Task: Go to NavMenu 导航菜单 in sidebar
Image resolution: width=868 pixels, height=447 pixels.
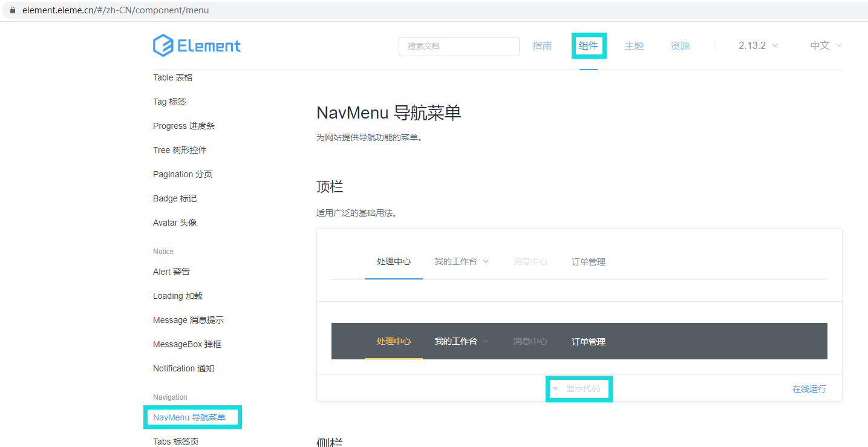Action: click(189, 417)
